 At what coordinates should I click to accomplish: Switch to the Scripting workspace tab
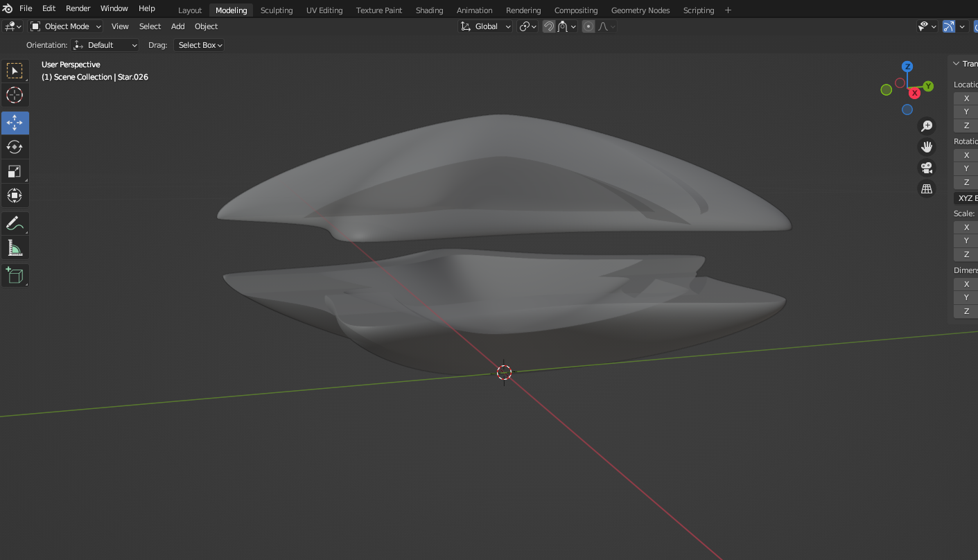699,10
